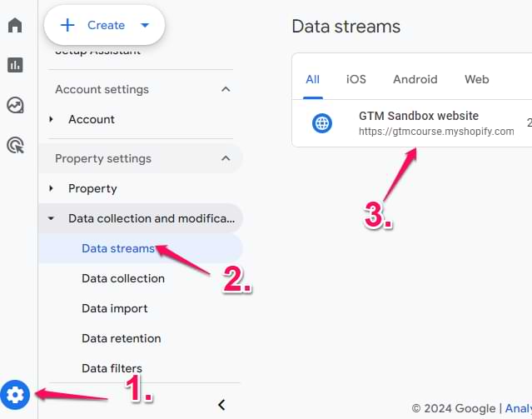Screen dimensions: 532x419
Task: Collapse the Property settings section
Action: coord(225,158)
